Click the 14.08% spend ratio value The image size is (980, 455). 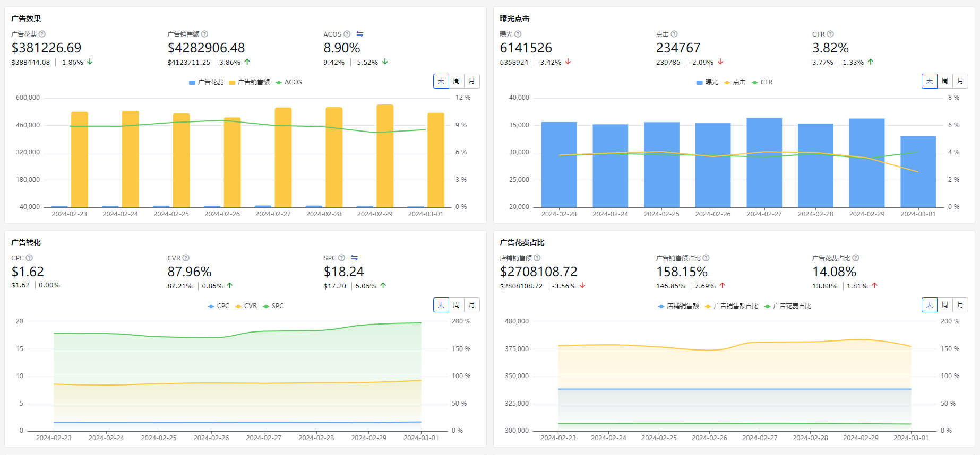click(x=834, y=272)
